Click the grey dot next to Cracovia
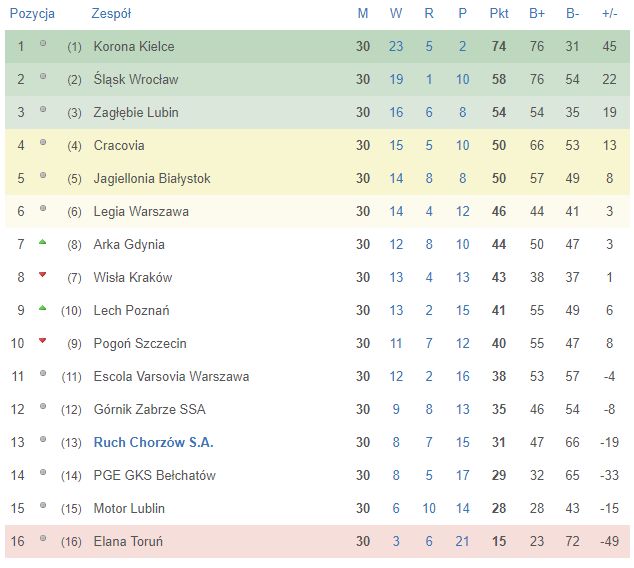Viewport: 634px width, 568px height. click(43, 142)
